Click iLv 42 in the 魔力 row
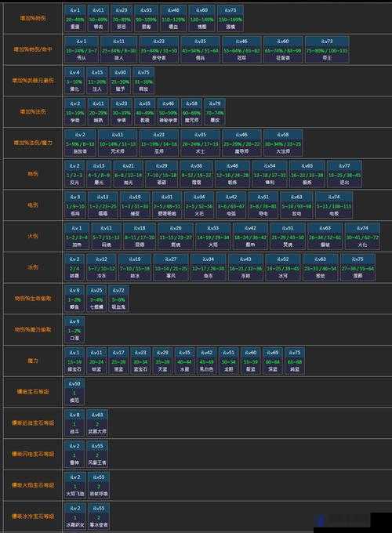This screenshot has width=392, height=533. pos(206,361)
